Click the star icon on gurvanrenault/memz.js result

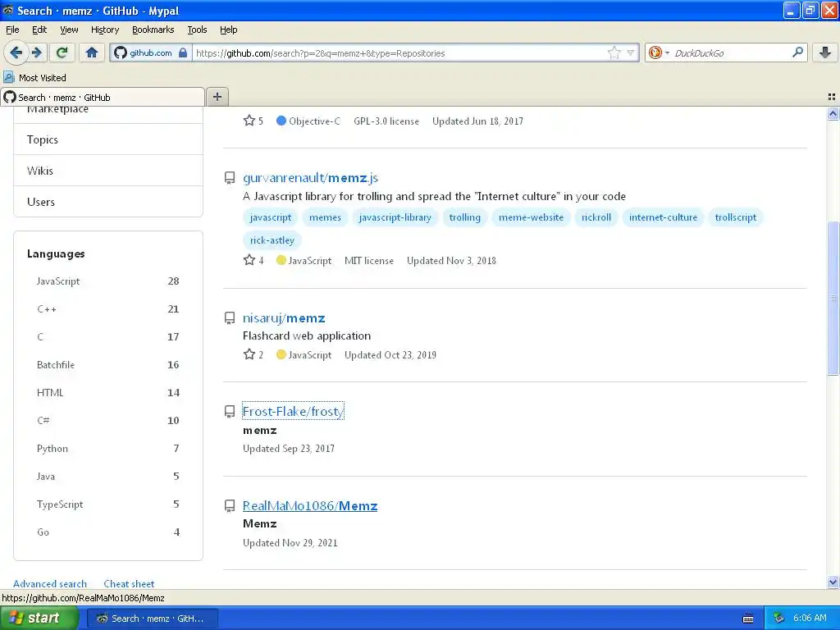click(x=249, y=260)
